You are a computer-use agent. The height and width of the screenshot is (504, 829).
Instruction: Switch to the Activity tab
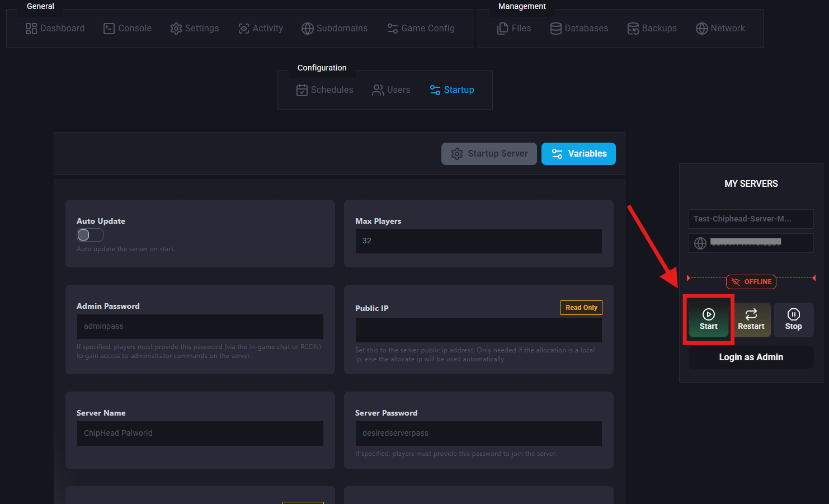[x=261, y=29]
